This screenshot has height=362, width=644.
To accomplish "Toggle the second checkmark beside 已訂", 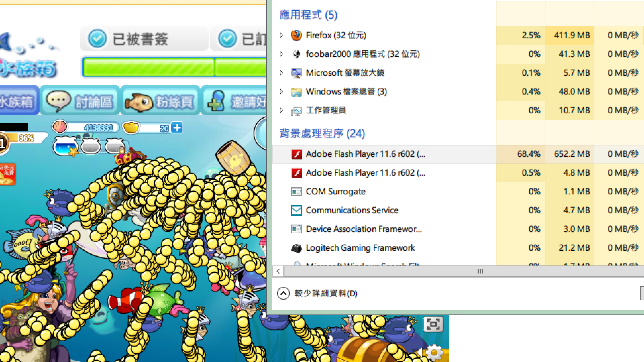I will (x=227, y=39).
